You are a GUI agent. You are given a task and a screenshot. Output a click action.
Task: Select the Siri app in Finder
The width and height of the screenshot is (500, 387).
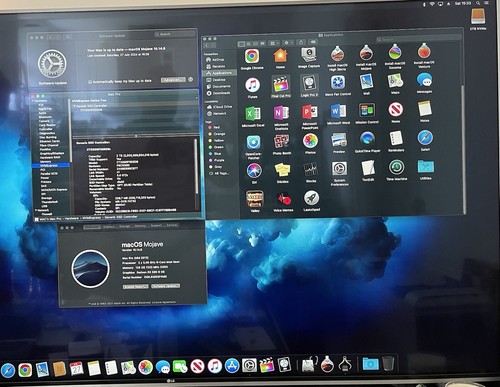click(x=254, y=171)
